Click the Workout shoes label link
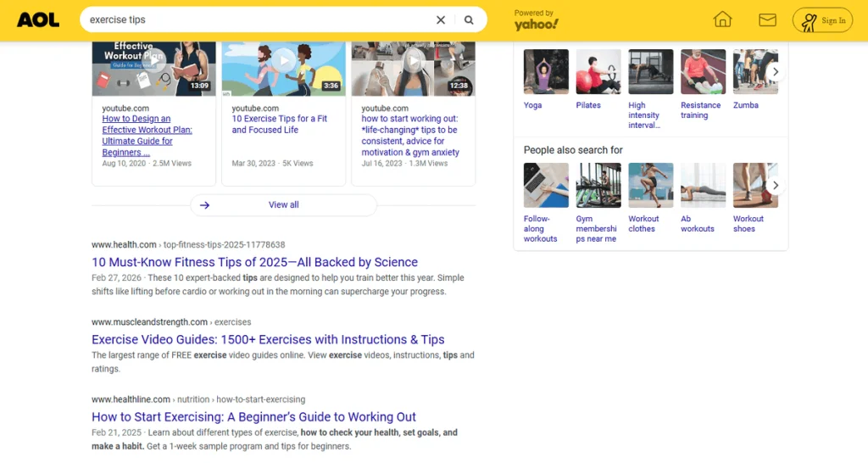The image size is (868, 463). coord(748,224)
